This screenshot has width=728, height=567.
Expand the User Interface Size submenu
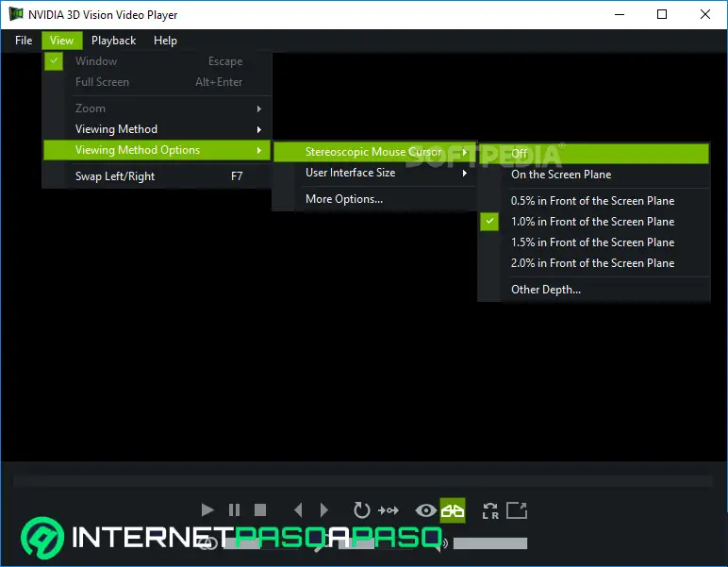pyautogui.click(x=374, y=173)
